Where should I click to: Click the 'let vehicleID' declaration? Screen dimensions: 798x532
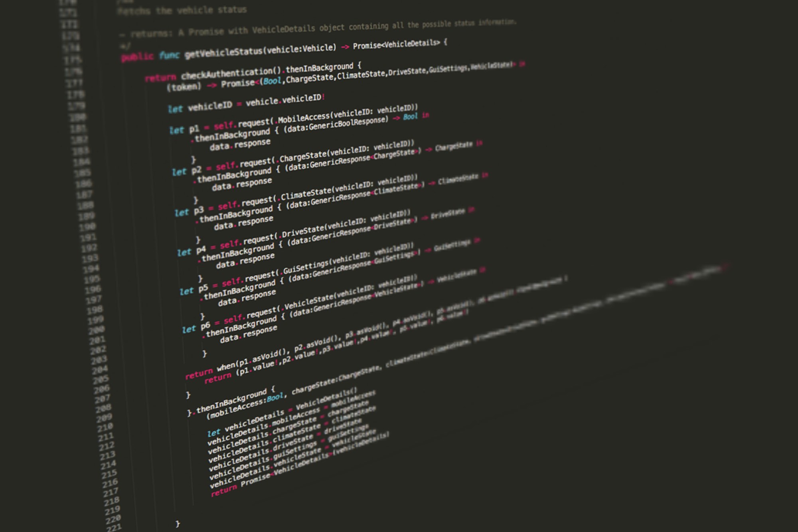[x=200, y=107]
